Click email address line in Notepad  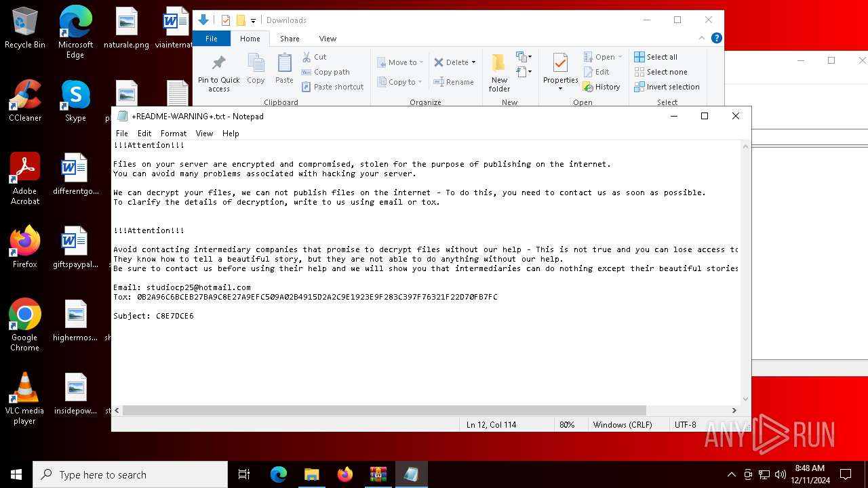click(x=182, y=287)
